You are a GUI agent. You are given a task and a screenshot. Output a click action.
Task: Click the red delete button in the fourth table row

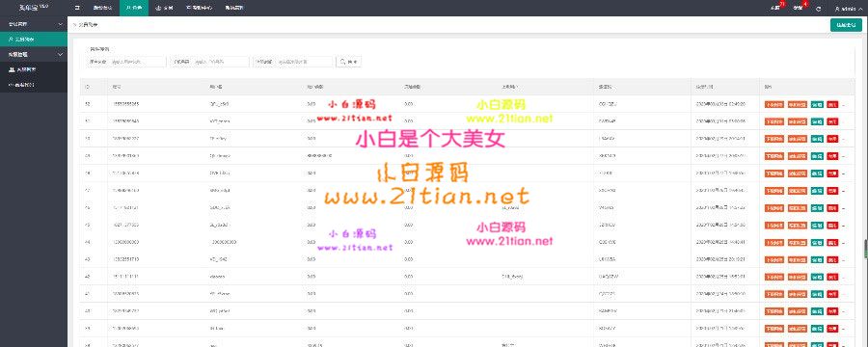832,156
